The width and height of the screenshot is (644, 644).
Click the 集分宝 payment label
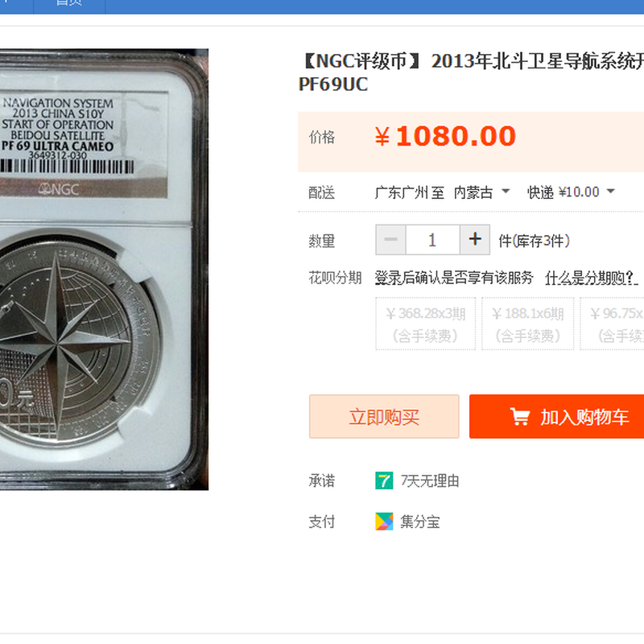(x=419, y=522)
